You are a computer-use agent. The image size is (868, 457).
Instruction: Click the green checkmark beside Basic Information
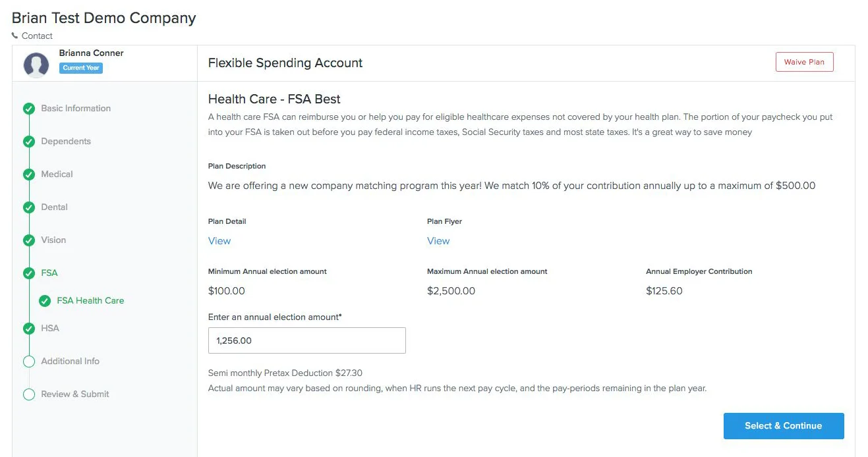[29, 109]
